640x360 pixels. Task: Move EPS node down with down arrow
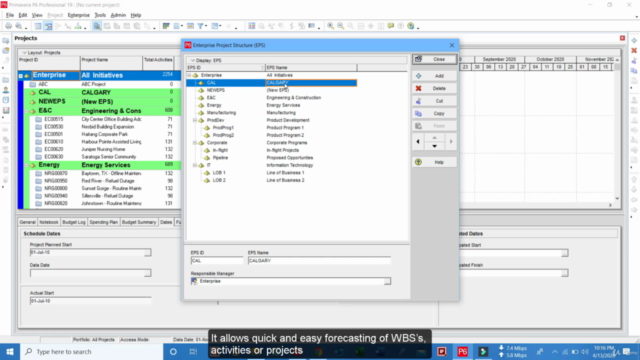434,146
